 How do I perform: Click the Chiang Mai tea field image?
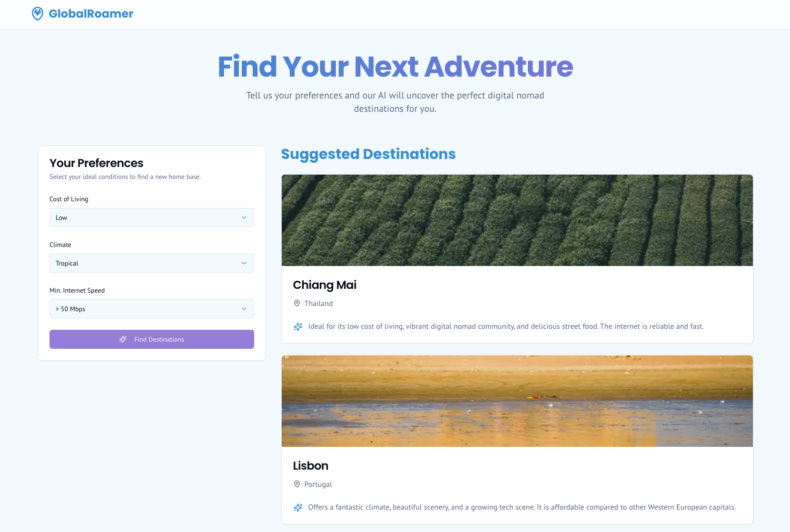pyautogui.click(x=517, y=220)
